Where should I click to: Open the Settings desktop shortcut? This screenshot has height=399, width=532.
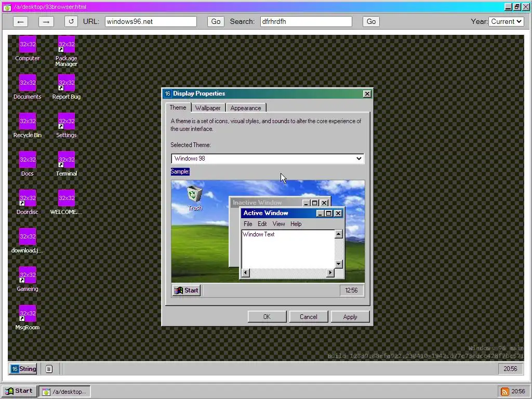coord(66,125)
